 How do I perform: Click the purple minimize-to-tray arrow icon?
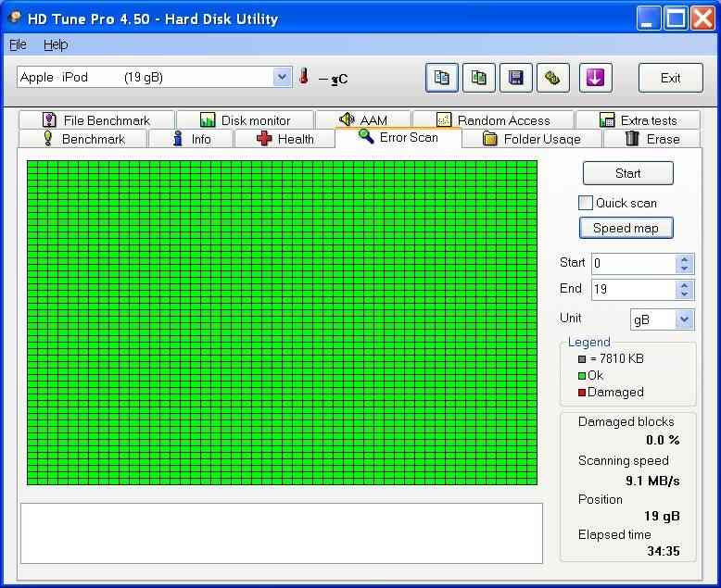[x=595, y=78]
